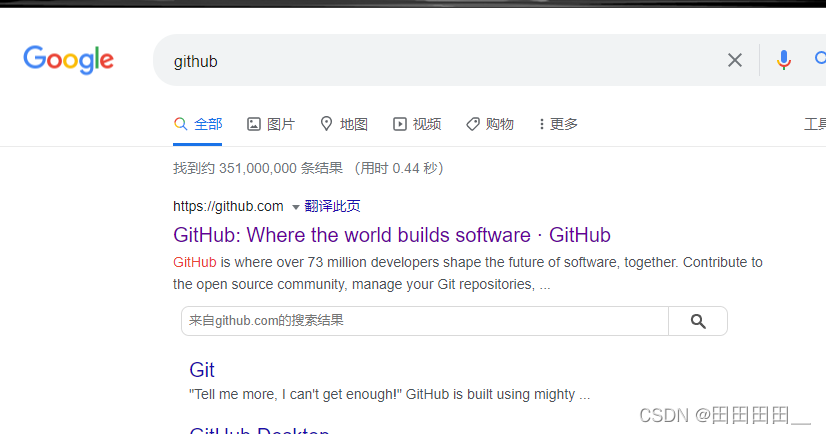Clear the search box with the X icon
Image resolution: width=826 pixels, height=434 pixels.
pos(735,60)
